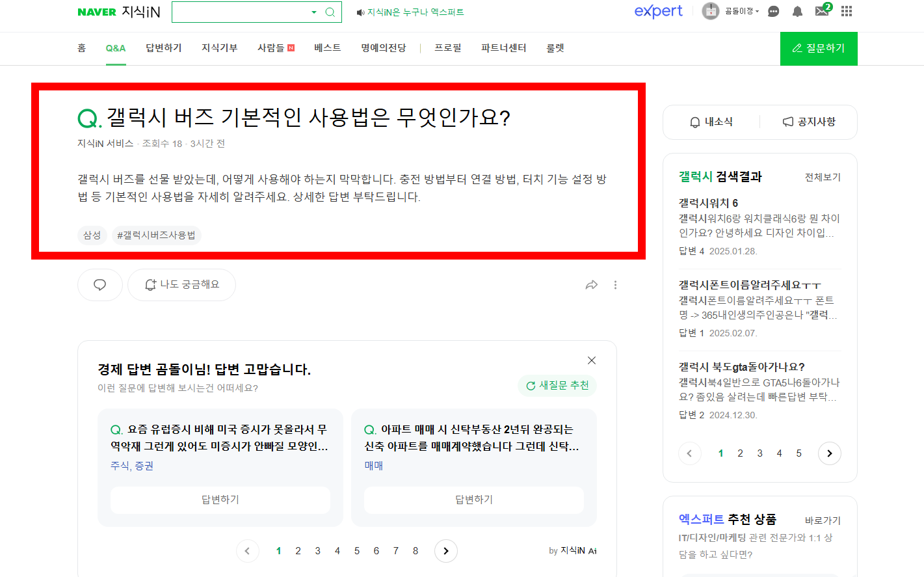The image size is (924, 577).
Task: Close the answer recommendation card
Action: click(x=592, y=360)
